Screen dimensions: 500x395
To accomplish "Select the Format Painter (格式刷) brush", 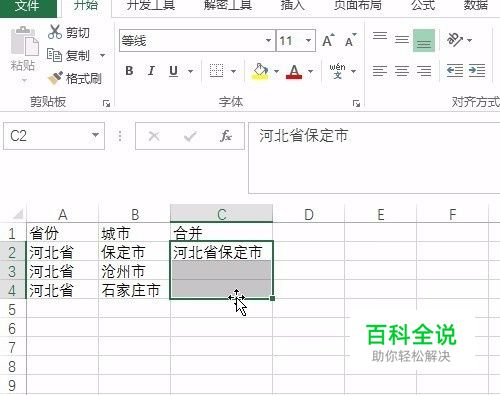I will 55,78.
